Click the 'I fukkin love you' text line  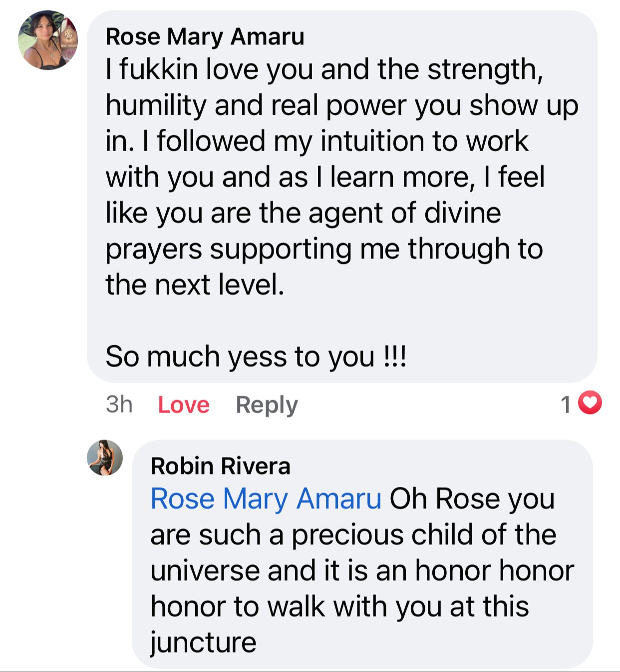tap(323, 69)
